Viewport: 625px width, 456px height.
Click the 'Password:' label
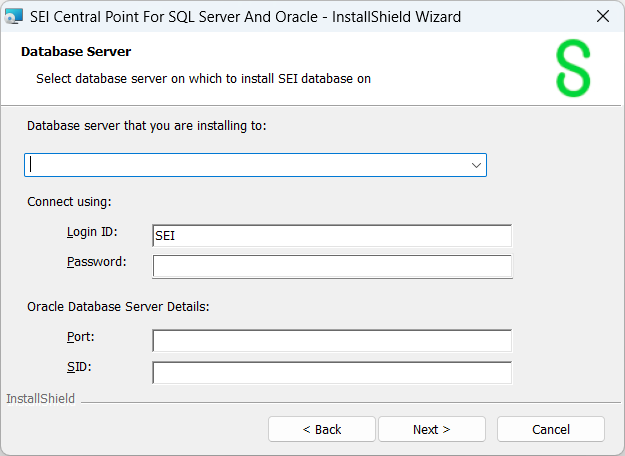click(96, 262)
